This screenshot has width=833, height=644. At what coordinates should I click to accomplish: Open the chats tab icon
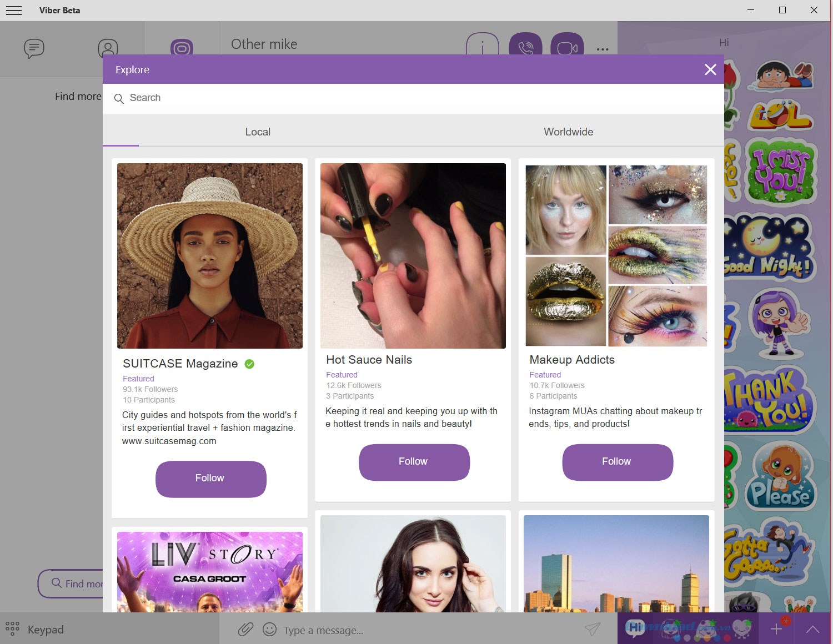[34, 48]
